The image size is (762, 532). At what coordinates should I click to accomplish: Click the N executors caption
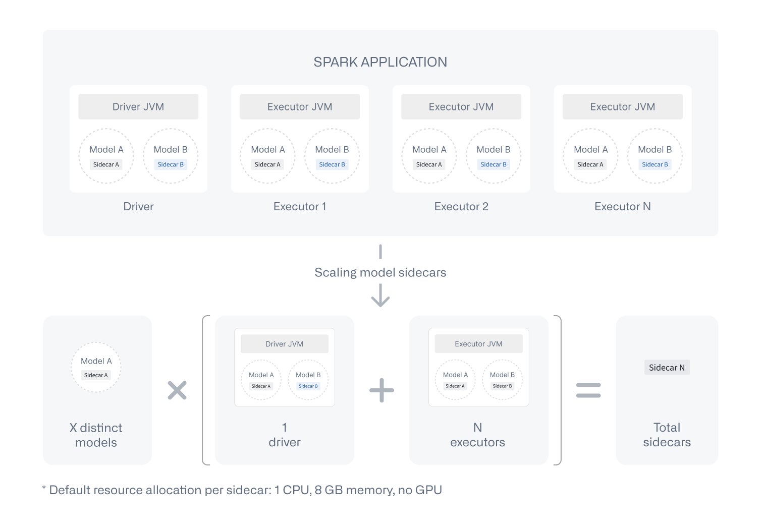coord(478,435)
